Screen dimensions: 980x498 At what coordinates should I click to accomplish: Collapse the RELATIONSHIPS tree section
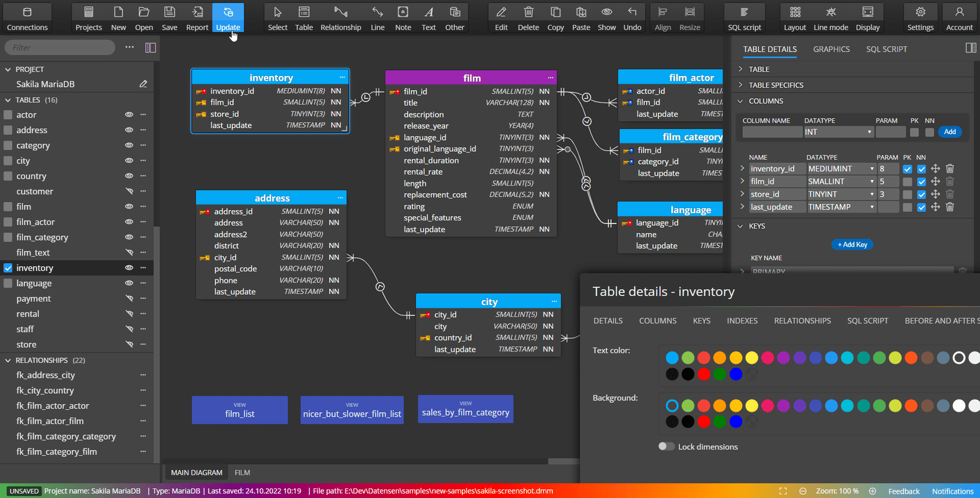click(8, 360)
